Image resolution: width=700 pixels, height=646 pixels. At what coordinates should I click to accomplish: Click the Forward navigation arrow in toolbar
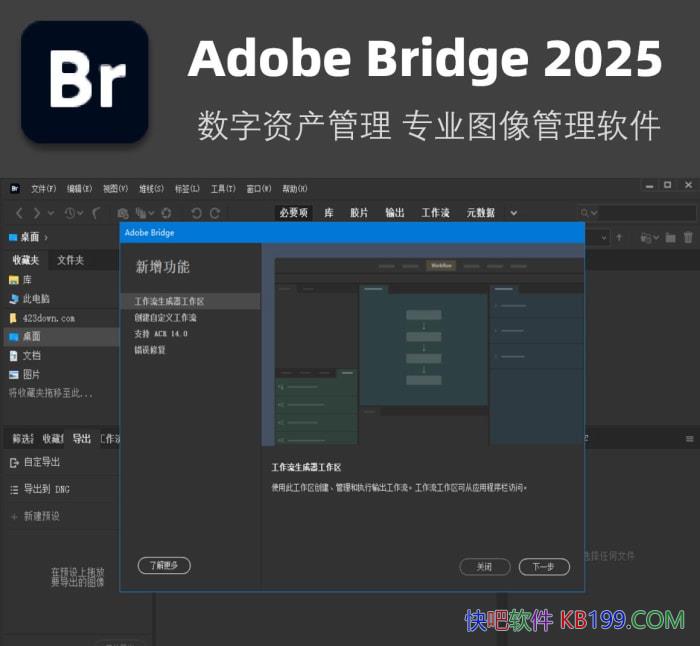pyautogui.click(x=37, y=213)
